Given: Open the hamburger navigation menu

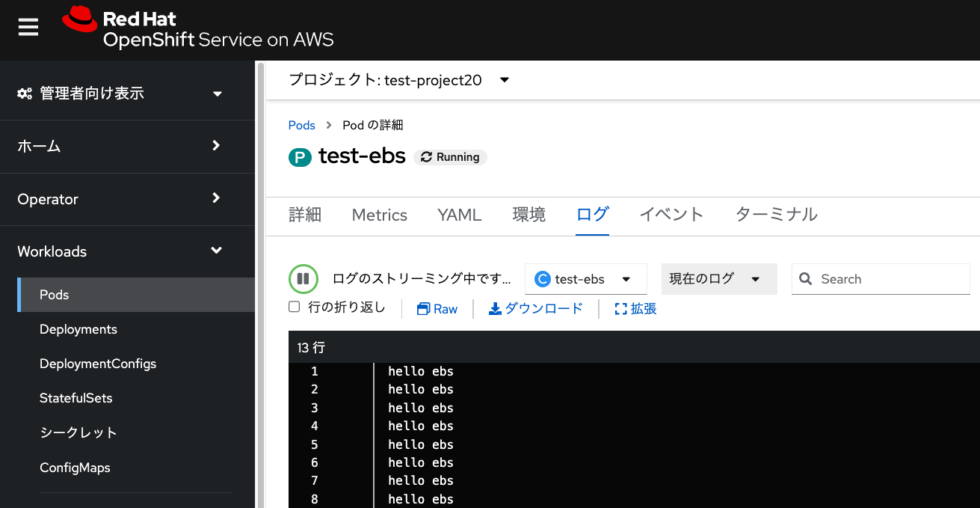Looking at the screenshot, I should point(28,28).
